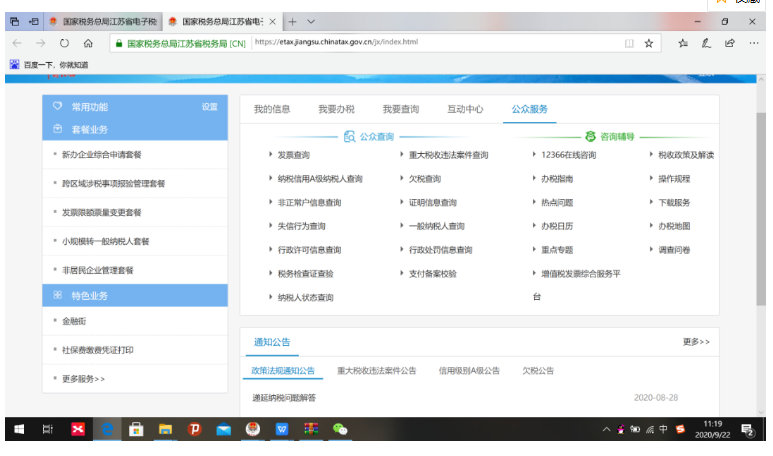This screenshot has width=773, height=456.
Task: Switch to 公众服务 tab
Action: [529, 109]
